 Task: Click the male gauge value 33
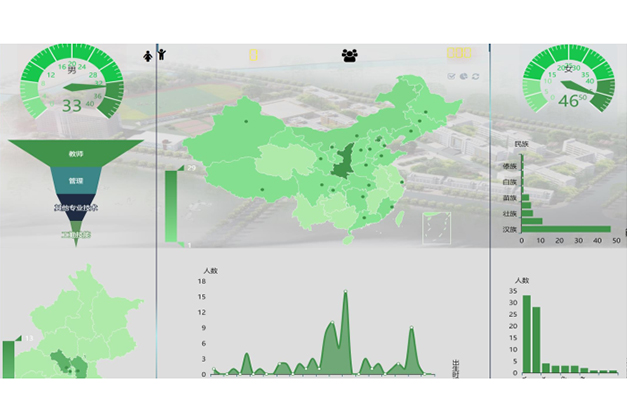(72, 106)
